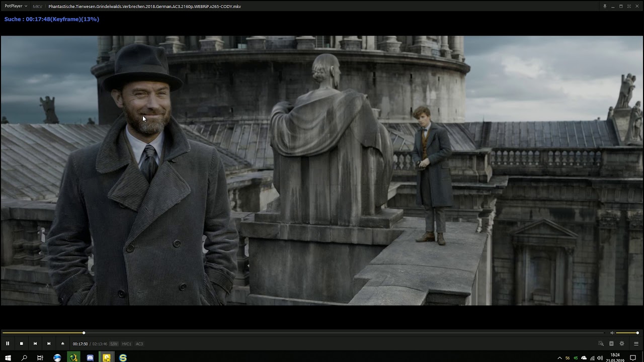Open Task View in the taskbar

(40, 358)
